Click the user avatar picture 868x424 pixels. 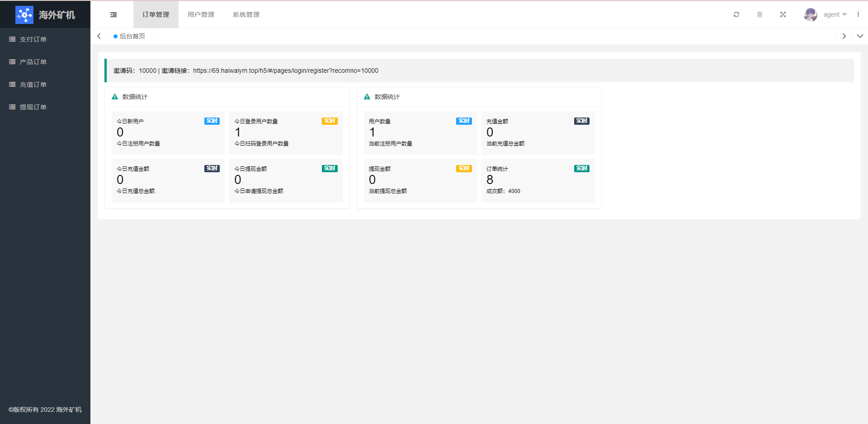click(810, 14)
